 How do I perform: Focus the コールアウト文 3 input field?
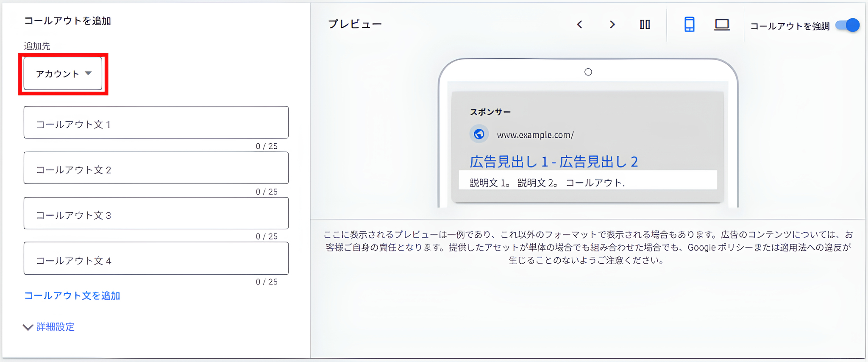point(156,213)
